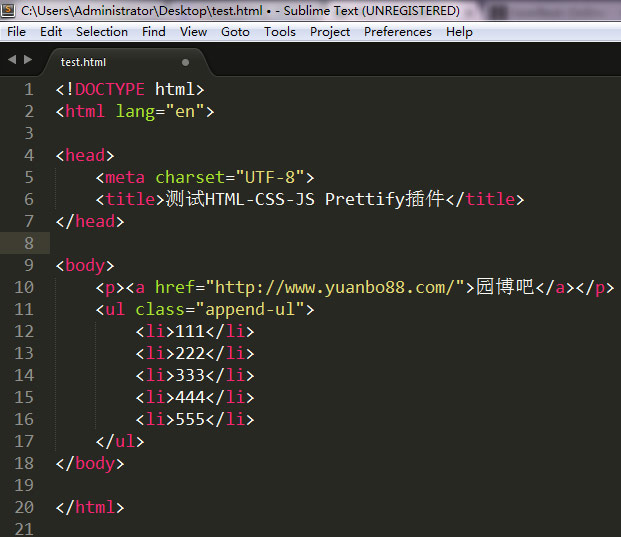Viewport: 621px width, 537px height.
Task: Click the opening head tag on line 4
Action: (x=85, y=155)
